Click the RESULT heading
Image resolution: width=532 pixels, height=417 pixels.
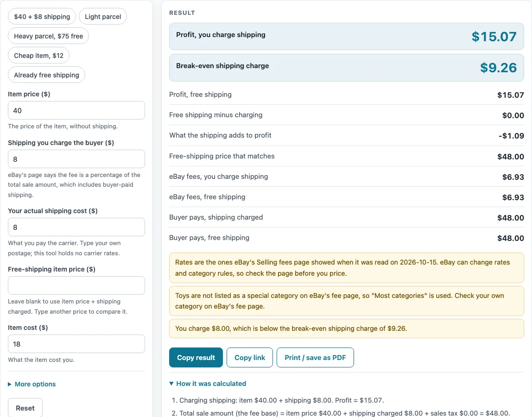pyautogui.click(x=182, y=13)
